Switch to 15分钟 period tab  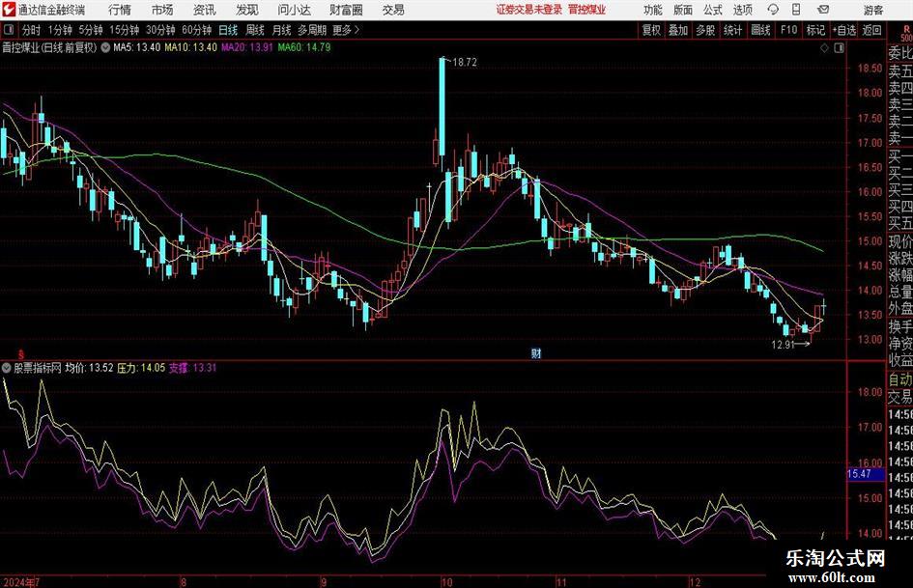[x=124, y=30]
